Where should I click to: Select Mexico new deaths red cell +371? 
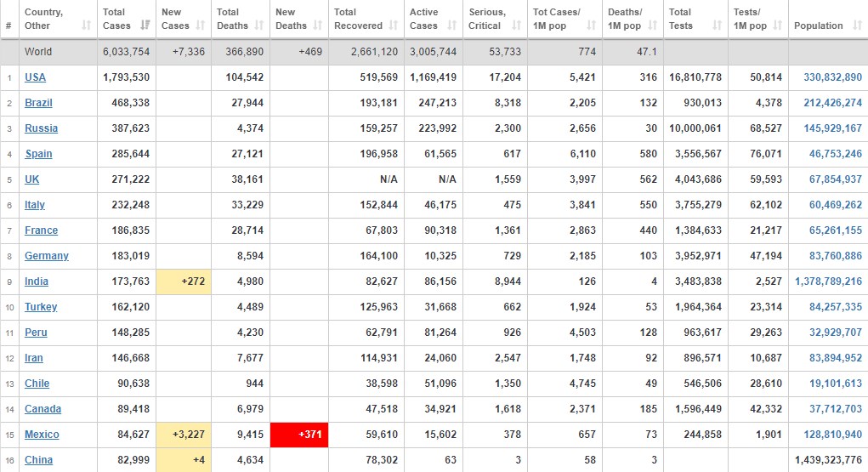coord(299,435)
